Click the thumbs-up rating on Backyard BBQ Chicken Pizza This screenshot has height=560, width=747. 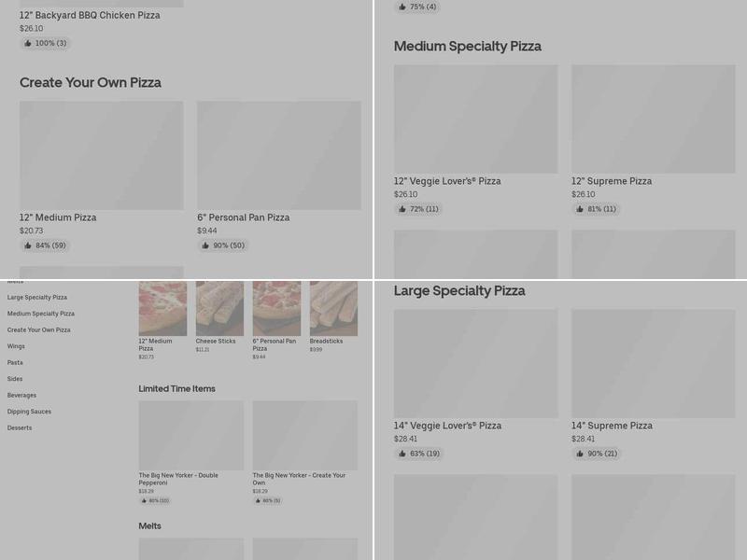pyautogui.click(x=44, y=43)
